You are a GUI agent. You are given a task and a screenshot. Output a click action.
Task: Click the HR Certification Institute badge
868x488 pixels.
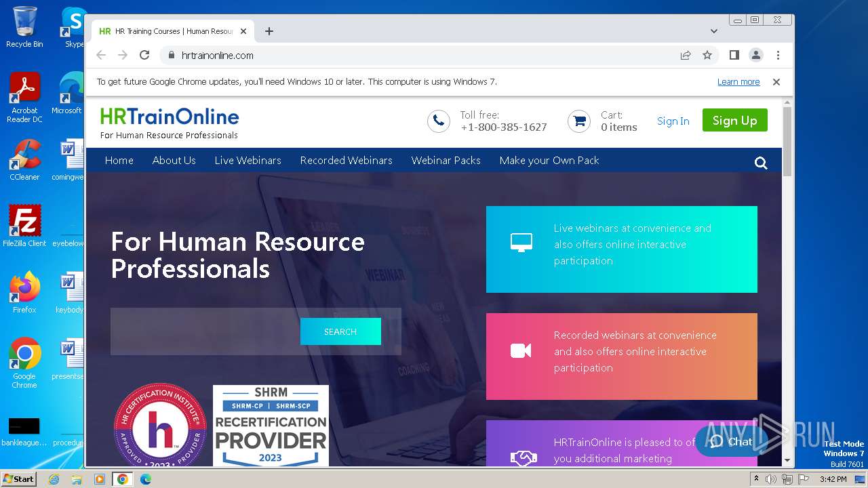pos(160,425)
